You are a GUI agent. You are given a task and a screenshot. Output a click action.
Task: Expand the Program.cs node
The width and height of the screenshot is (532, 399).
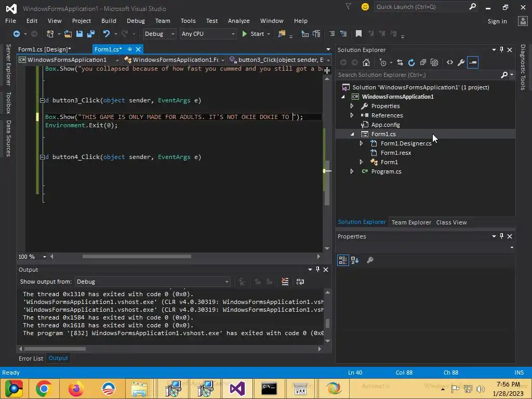[x=352, y=171]
